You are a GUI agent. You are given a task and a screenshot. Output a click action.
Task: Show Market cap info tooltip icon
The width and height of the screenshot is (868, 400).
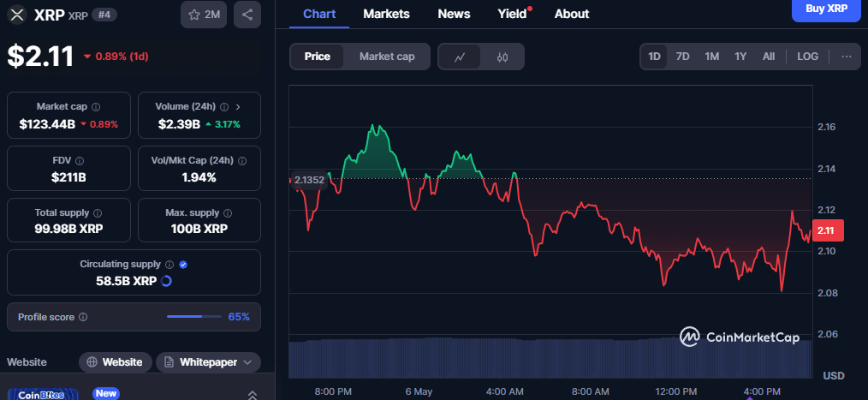click(96, 107)
